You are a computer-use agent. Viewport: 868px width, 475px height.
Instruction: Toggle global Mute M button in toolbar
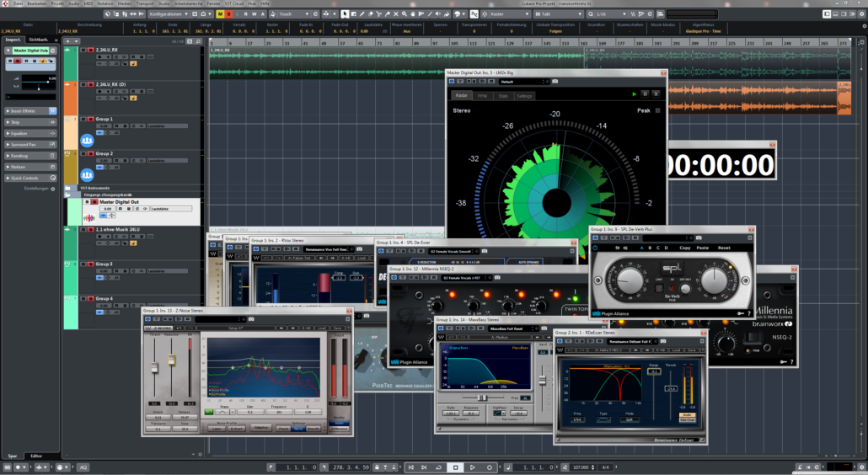click(x=220, y=13)
